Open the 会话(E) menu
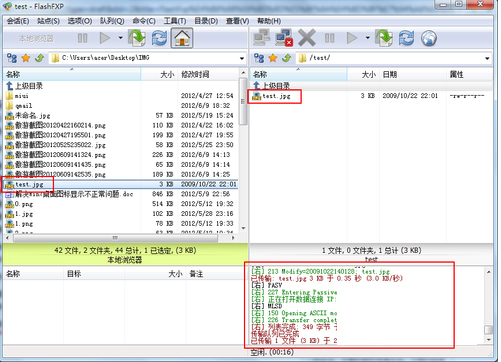The width and height of the screenshot is (501, 362). (x=18, y=21)
